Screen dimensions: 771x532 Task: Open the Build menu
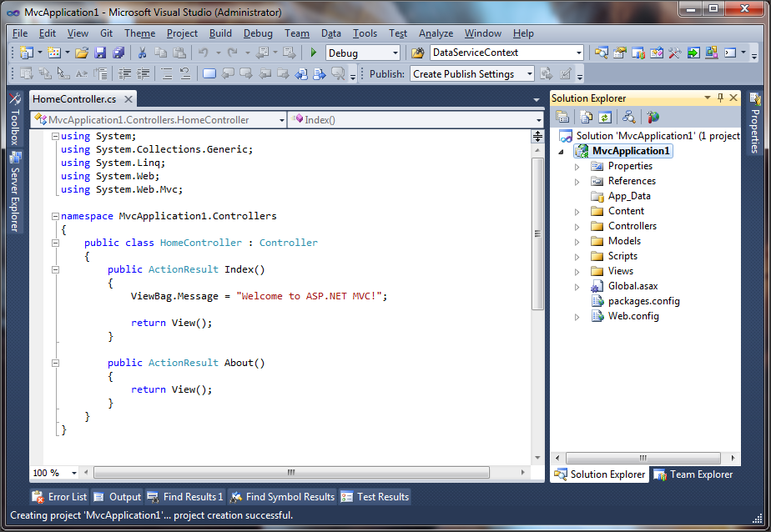220,33
